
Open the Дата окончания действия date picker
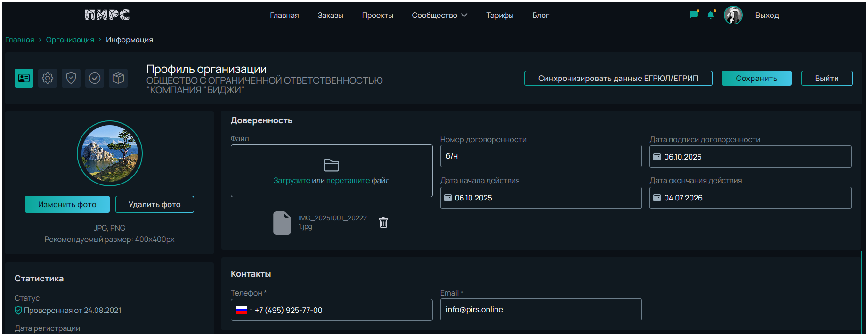(x=657, y=198)
